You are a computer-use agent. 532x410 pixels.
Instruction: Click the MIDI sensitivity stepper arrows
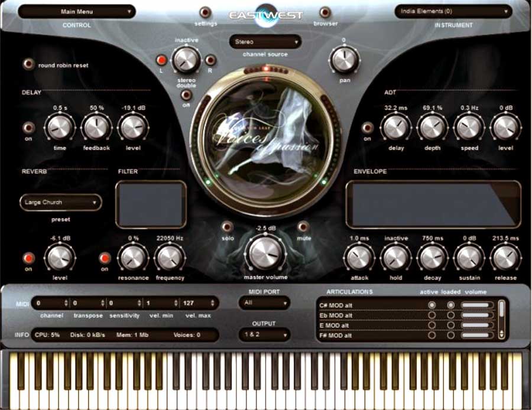(139, 303)
